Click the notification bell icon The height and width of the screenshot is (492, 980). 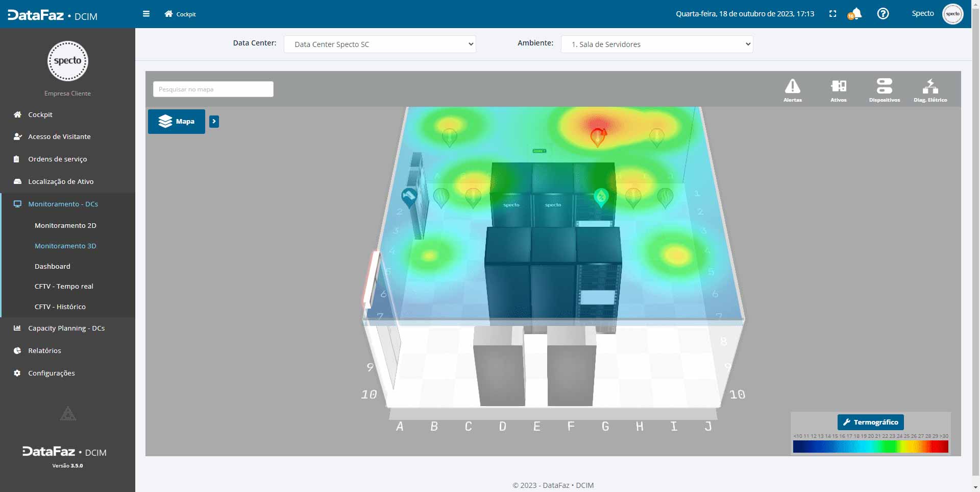(856, 14)
